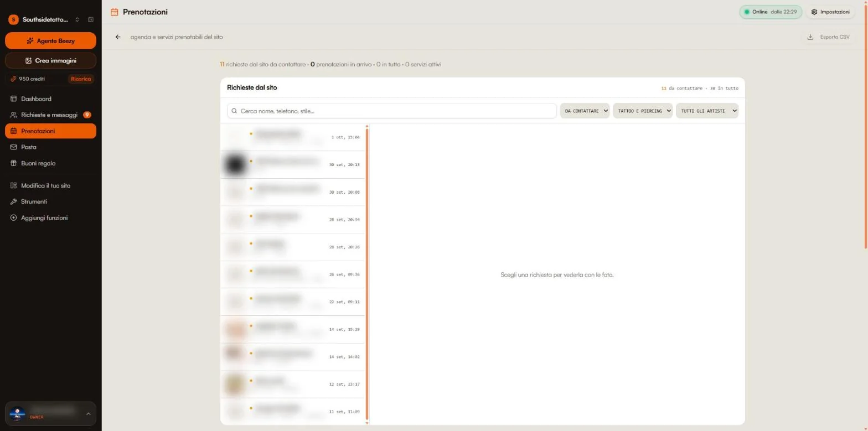
Task: Open Aggiungi funzioni
Action: [x=50, y=218]
